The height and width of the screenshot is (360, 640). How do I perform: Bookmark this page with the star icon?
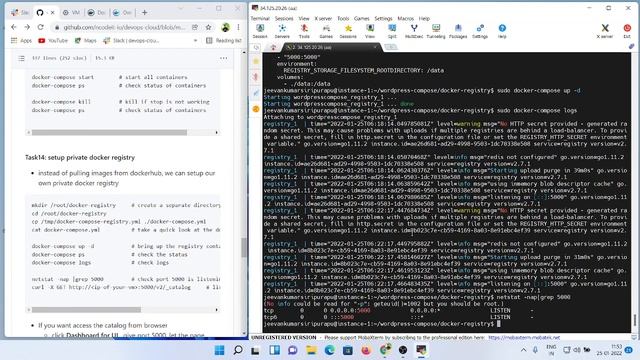pos(209,27)
